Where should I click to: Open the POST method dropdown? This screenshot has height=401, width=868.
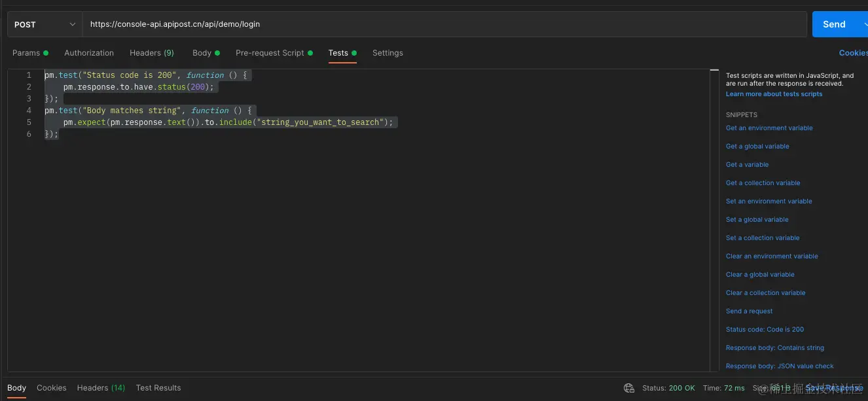tap(45, 24)
